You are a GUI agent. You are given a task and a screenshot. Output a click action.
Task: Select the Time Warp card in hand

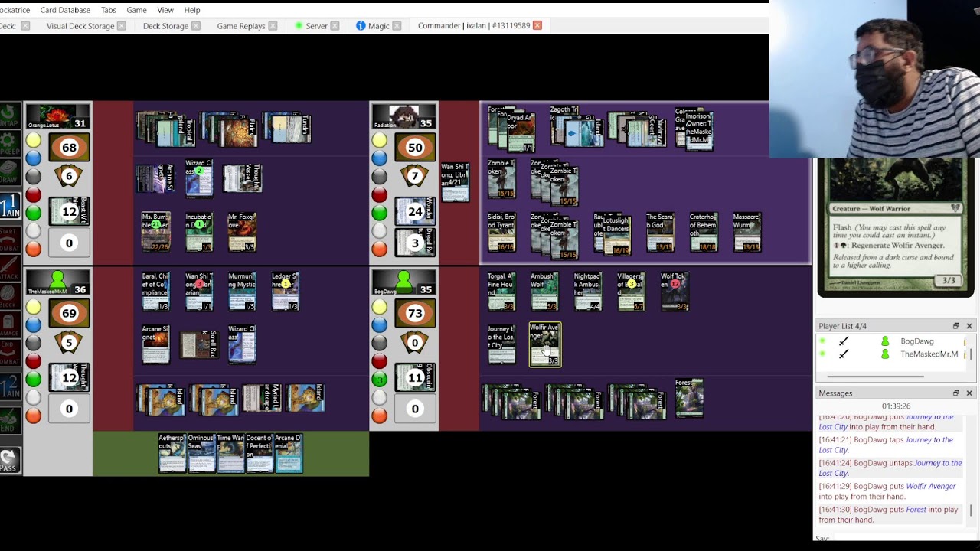click(230, 453)
